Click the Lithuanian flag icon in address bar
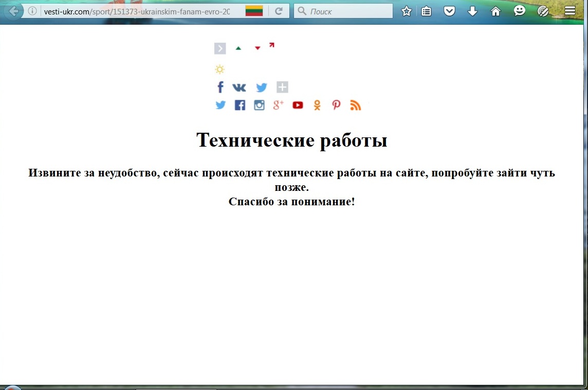The image size is (588, 390). pos(254,11)
